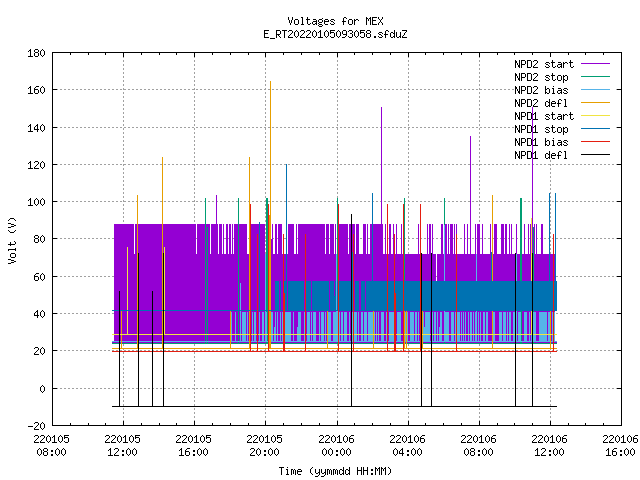Click the '220105 20:00' x-axis tick label

tap(264, 446)
